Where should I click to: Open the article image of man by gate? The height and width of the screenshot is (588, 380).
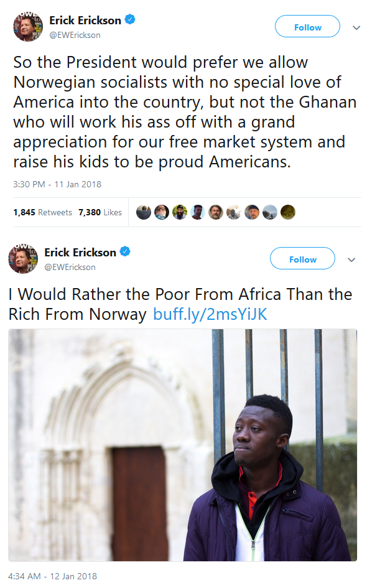pyautogui.click(x=182, y=445)
